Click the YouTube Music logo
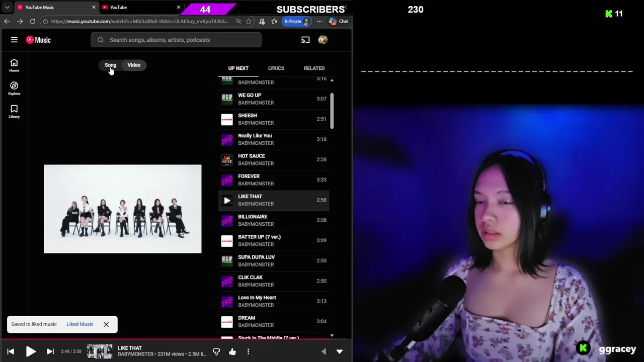 (x=38, y=40)
